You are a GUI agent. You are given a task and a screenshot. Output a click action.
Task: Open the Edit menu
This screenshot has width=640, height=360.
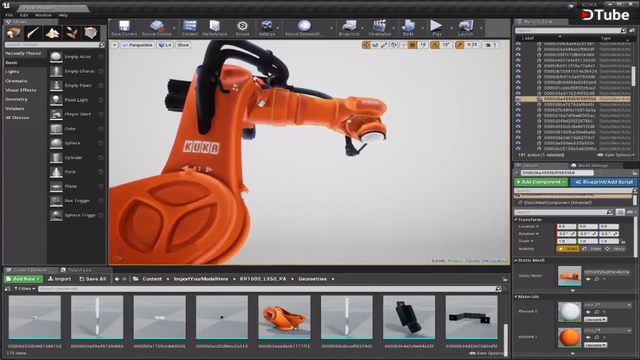tap(24, 15)
